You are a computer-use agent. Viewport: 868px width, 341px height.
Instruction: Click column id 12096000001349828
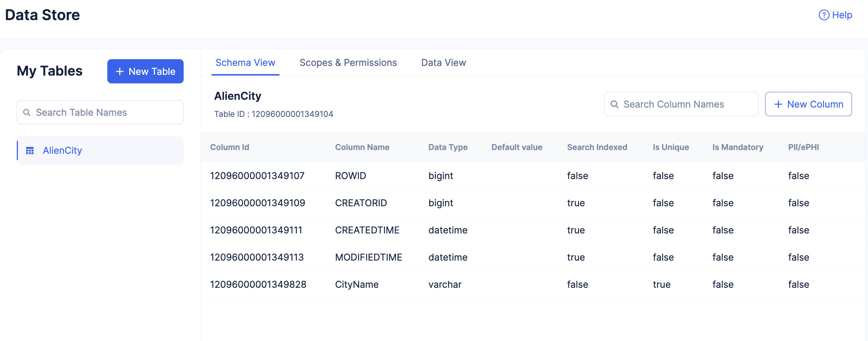(x=258, y=284)
